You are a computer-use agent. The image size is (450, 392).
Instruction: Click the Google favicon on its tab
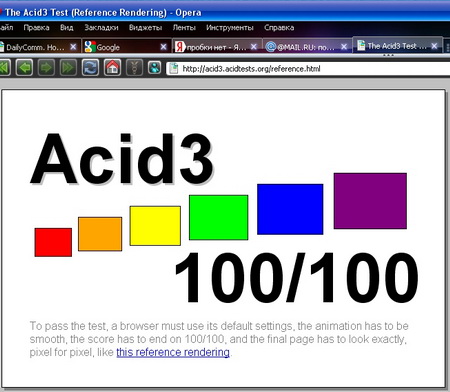90,47
